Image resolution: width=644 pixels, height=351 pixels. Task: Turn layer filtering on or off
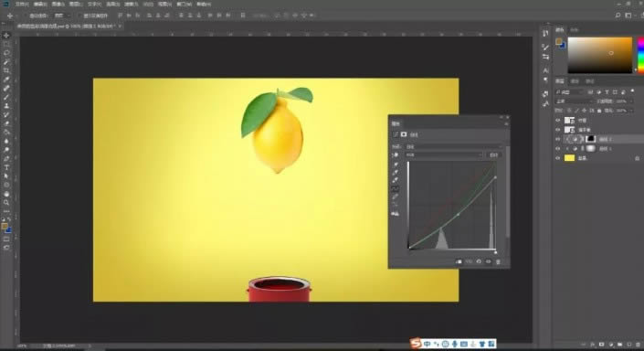(x=632, y=91)
